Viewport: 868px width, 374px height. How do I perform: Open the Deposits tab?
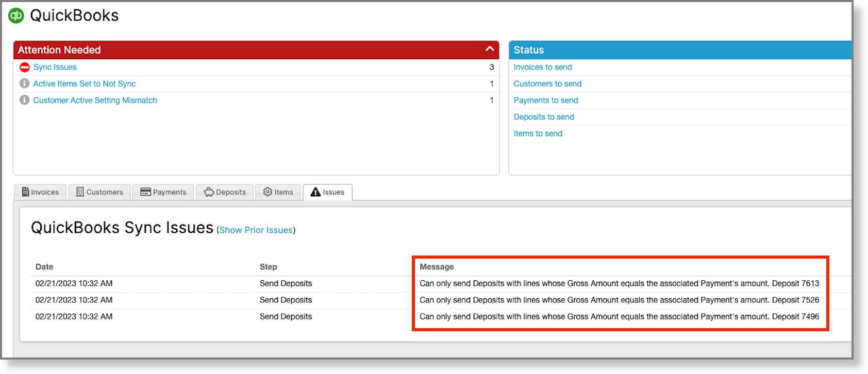225,192
